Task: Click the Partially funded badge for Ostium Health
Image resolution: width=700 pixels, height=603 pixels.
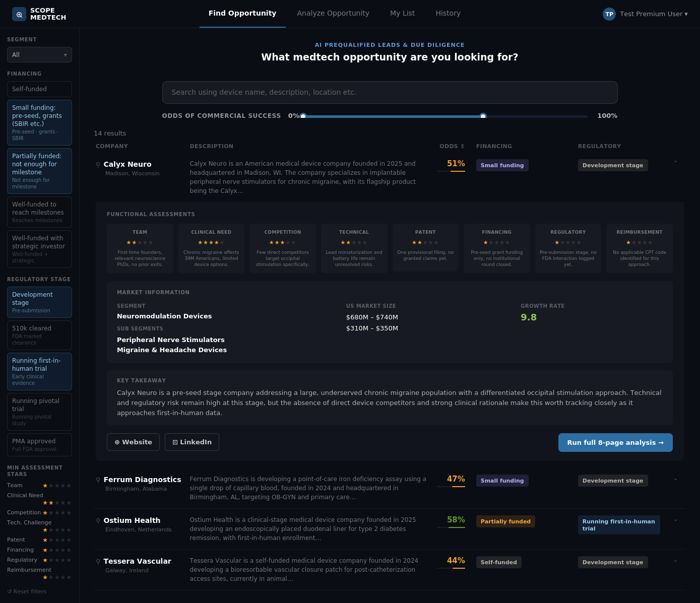Action: (505, 521)
